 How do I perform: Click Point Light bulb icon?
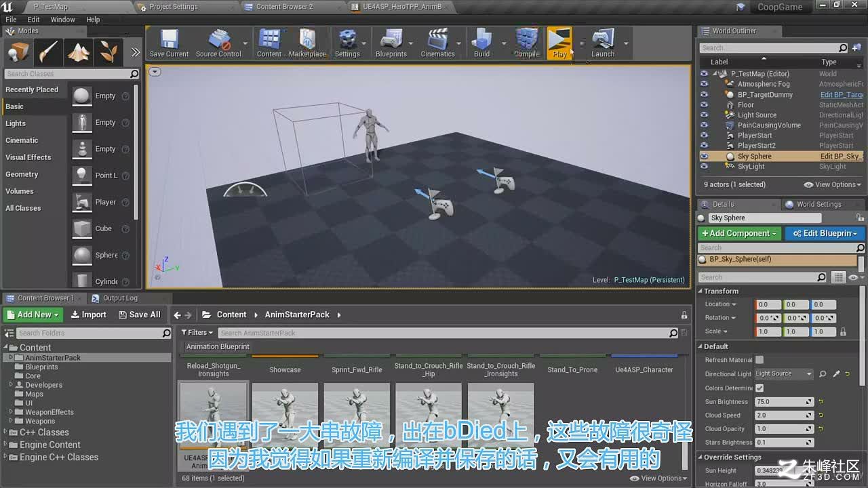[82, 176]
